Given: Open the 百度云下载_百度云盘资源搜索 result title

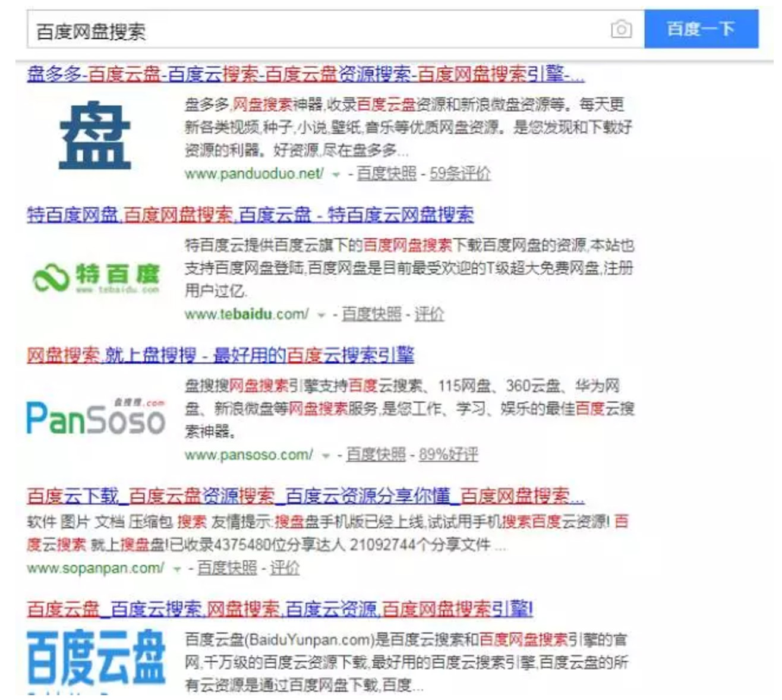Looking at the screenshot, I should point(305,496).
